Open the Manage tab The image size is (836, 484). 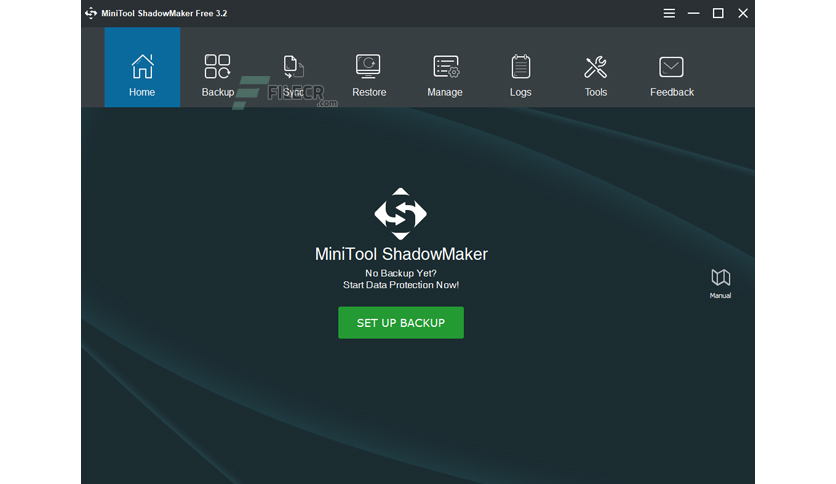445,68
